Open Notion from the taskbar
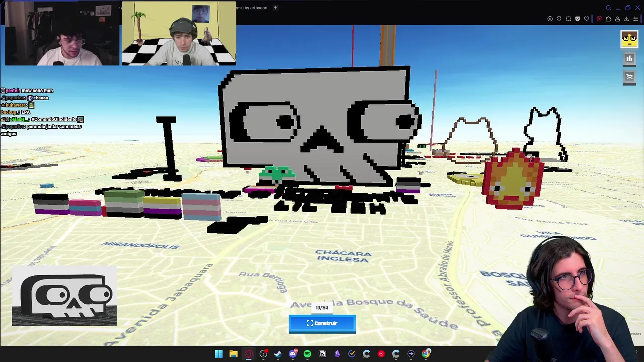The image size is (644, 362). click(x=323, y=354)
